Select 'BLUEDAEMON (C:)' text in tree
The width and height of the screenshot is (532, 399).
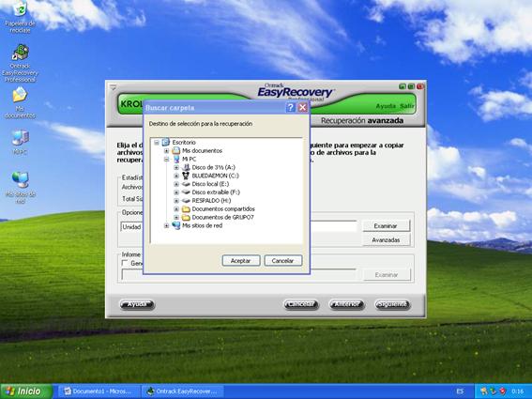(216, 176)
